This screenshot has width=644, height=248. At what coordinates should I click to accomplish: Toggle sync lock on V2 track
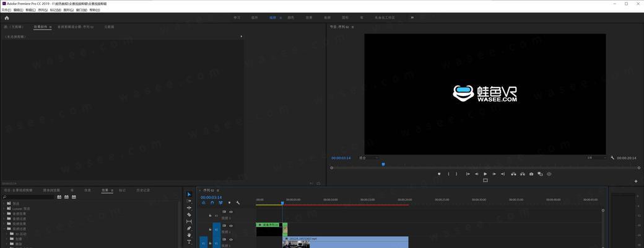point(224,226)
